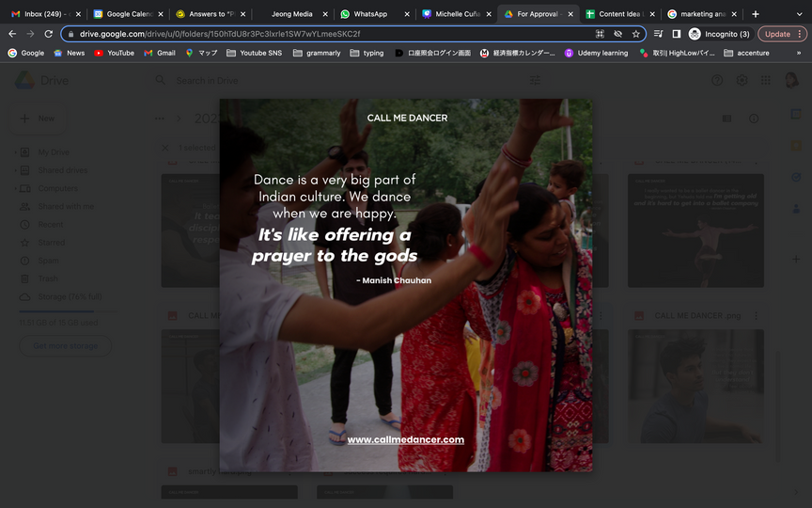Click the Google account avatar
The height and width of the screenshot is (508, 812).
(x=791, y=80)
